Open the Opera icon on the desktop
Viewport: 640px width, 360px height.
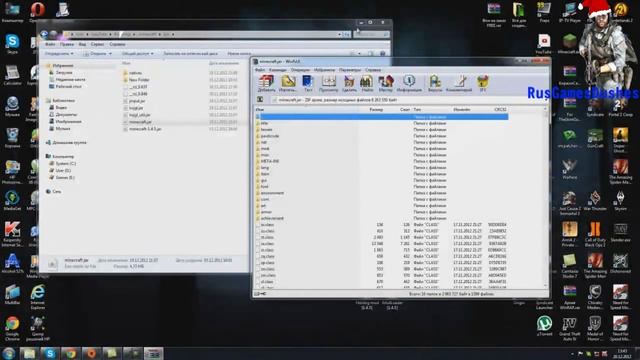pos(37,11)
